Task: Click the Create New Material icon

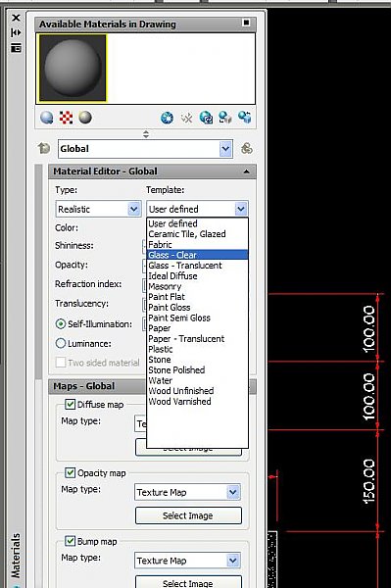Action: click(x=167, y=118)
